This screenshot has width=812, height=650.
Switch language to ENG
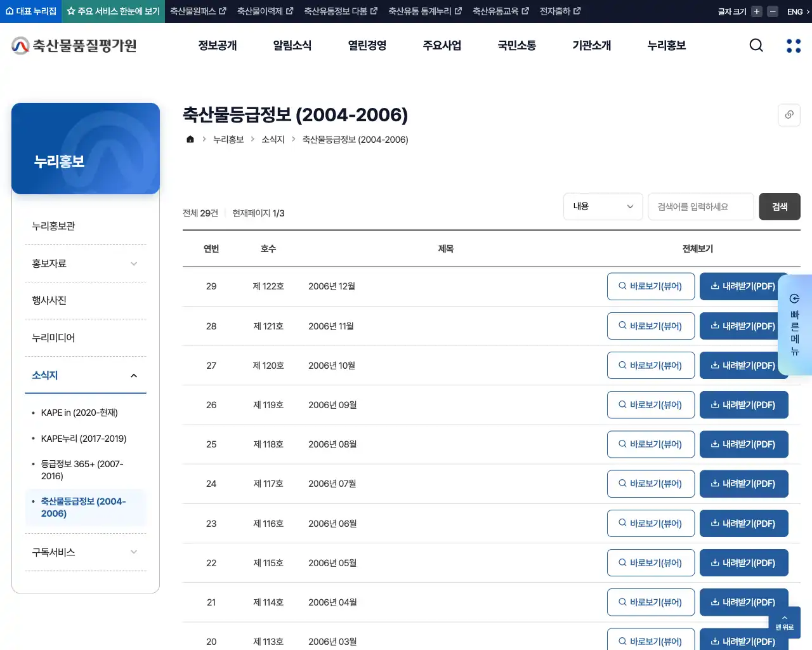(798, 11)
